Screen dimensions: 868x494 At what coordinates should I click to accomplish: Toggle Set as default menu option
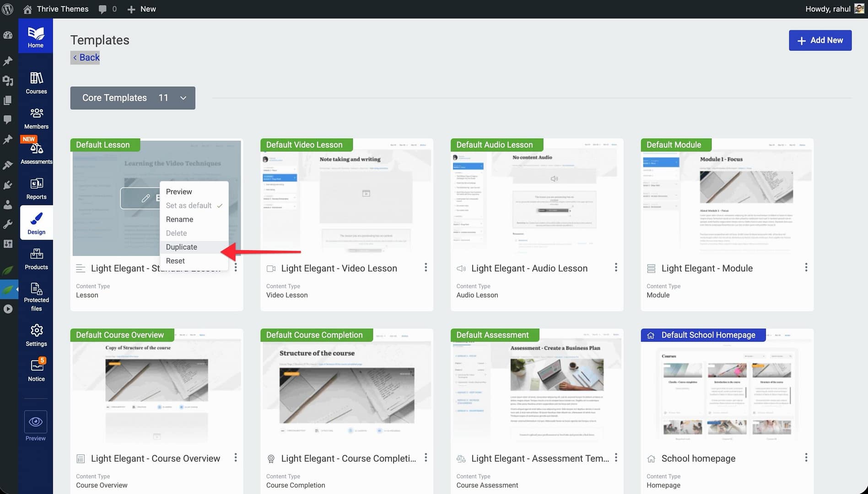[x=189, y=205]
